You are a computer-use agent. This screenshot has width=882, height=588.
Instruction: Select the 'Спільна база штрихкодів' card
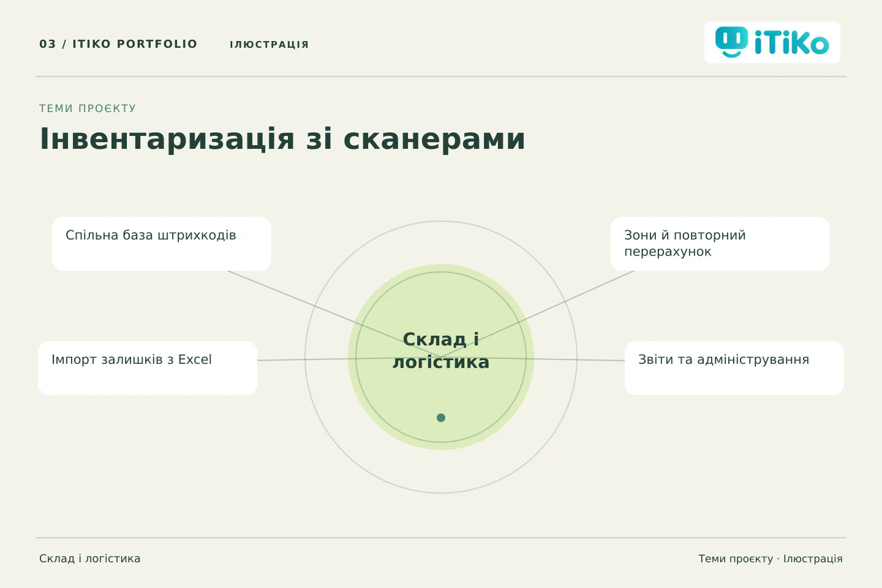[x=162, y=244]
